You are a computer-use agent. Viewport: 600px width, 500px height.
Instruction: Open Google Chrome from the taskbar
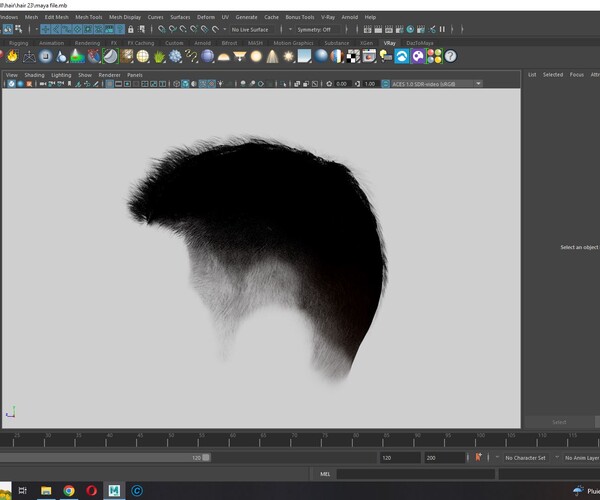69,490
